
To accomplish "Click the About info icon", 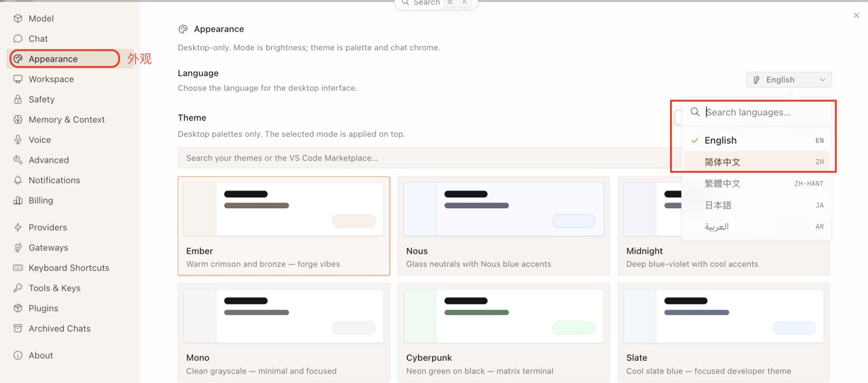I will coord(18,355).
